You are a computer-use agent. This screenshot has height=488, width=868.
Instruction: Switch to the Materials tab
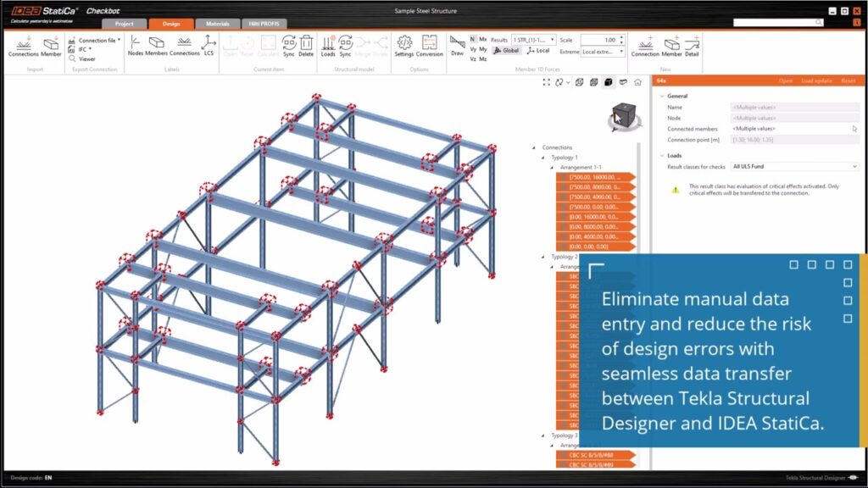pos(218,24)
